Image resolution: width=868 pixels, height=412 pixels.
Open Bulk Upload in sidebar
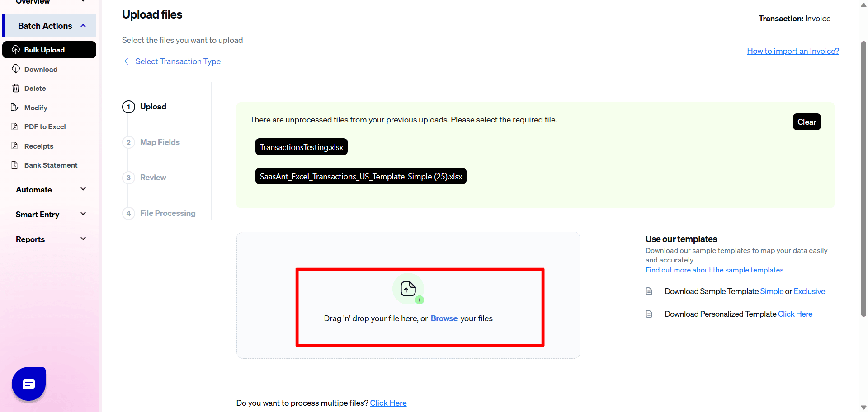[49, 50]
